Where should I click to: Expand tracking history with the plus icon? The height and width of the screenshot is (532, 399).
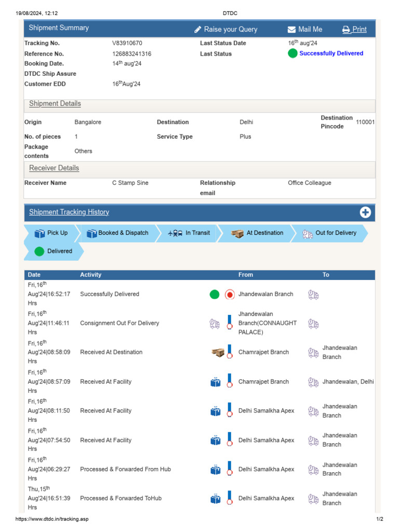365,212
